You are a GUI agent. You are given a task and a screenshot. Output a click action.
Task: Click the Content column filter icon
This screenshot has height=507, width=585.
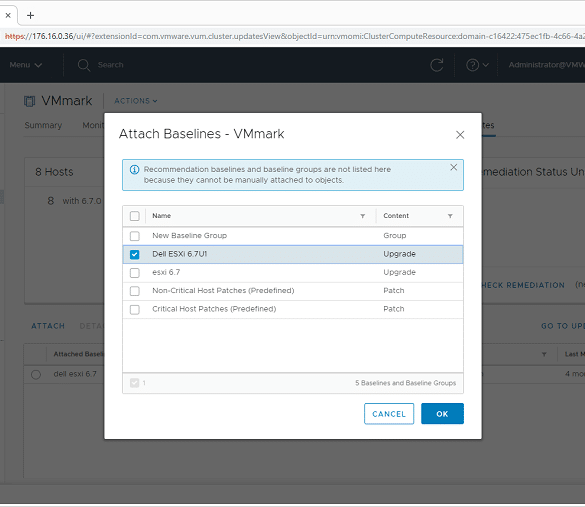pos(450,216)
